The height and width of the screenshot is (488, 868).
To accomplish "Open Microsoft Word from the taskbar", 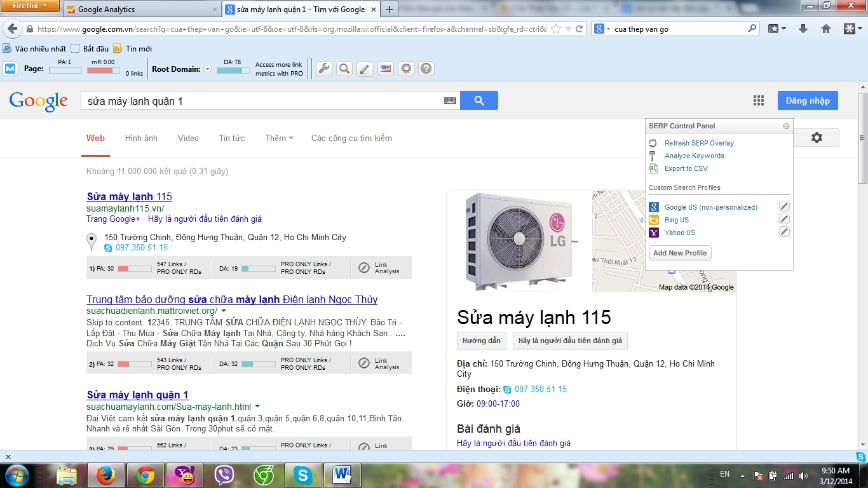I will (x=342, y=475).
